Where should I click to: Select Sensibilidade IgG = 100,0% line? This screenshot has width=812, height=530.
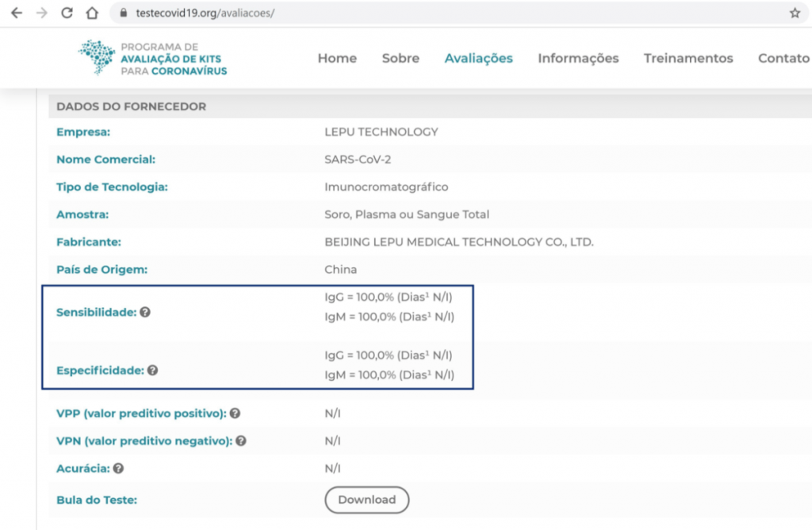click(389, 297)
